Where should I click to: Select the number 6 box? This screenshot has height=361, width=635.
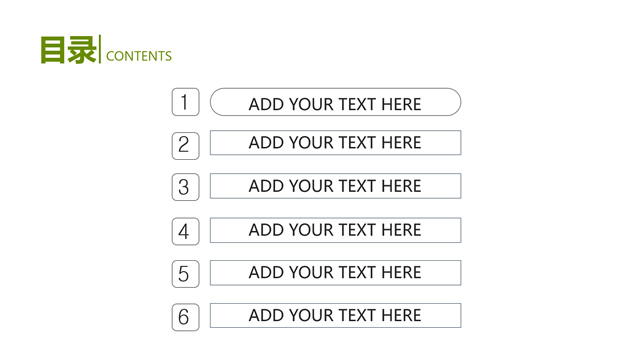pyautogui.click(x=185, y=317)
